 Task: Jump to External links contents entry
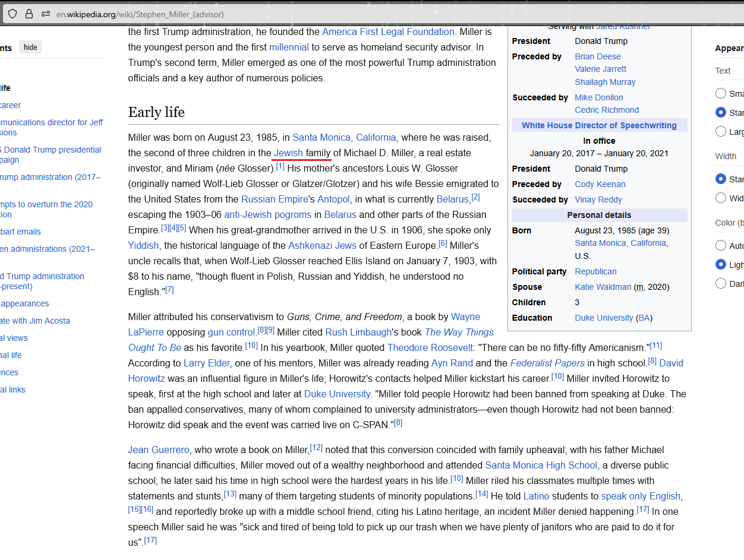(x=12, y=390)
